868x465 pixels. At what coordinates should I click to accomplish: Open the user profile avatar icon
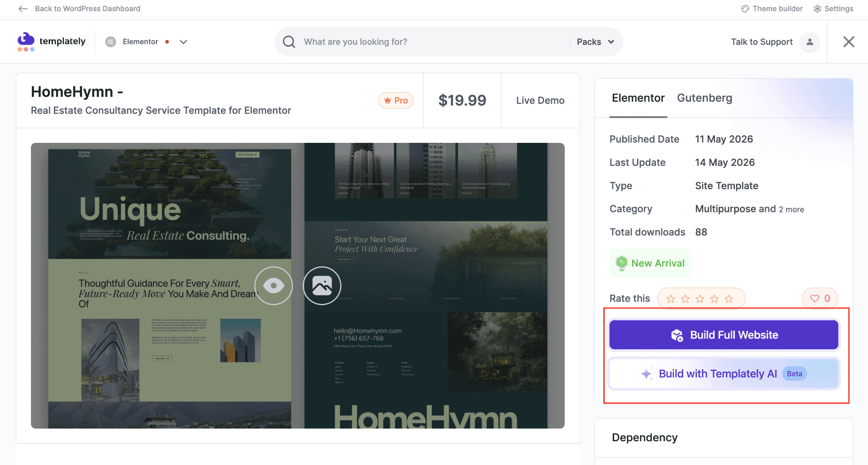click(x=810, y=42)
